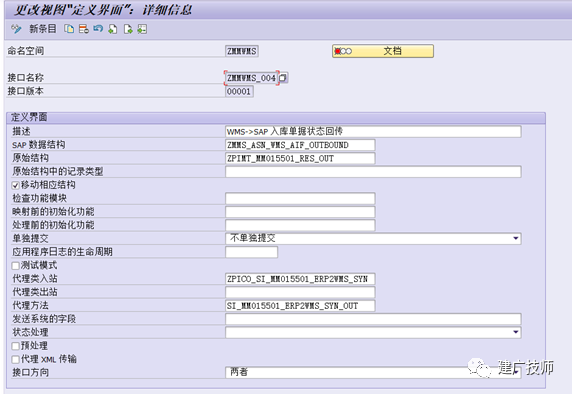Click the 代理类出站 empty field
This screenshot has height=394, width=572.
click(300, 292)
